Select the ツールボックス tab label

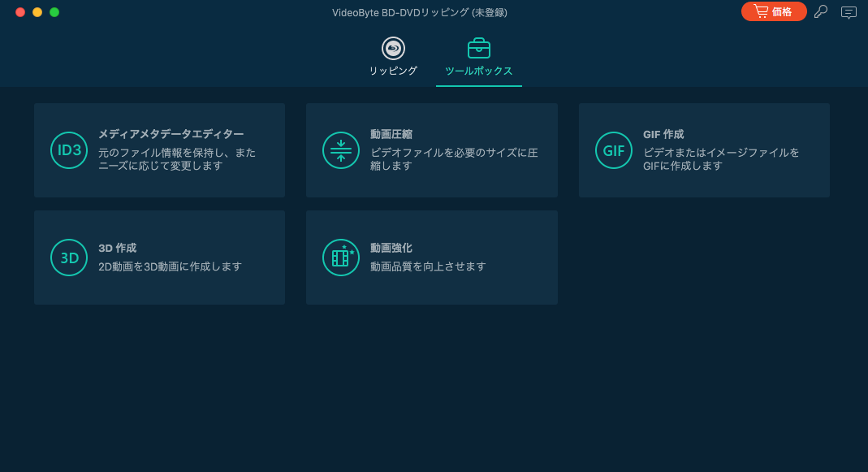(x=479, y=71)
